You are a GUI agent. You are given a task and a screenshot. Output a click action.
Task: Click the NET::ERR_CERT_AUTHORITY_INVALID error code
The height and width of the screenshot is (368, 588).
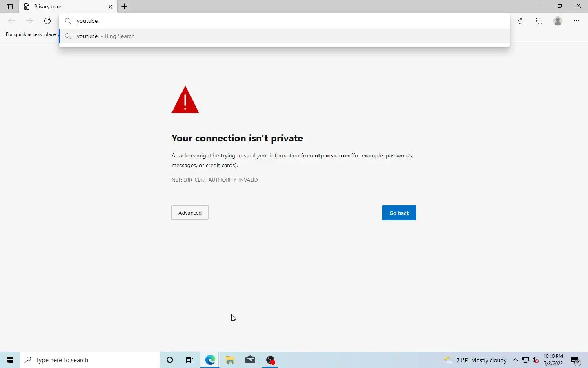(215, 180)
